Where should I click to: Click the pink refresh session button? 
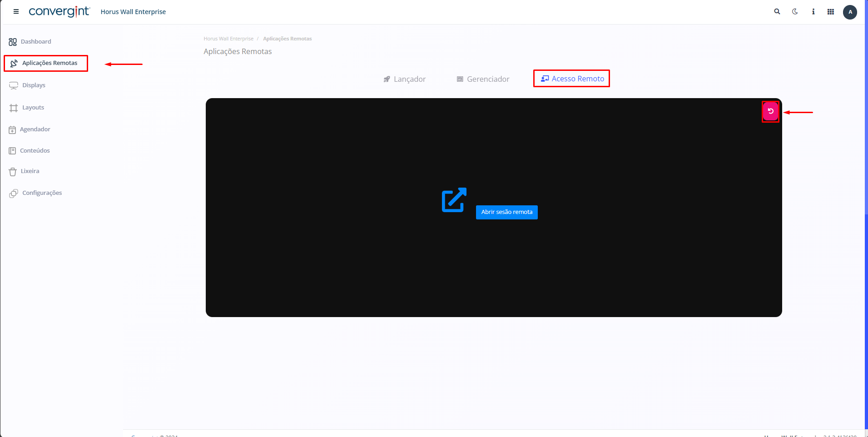click(x=770, y=111)
